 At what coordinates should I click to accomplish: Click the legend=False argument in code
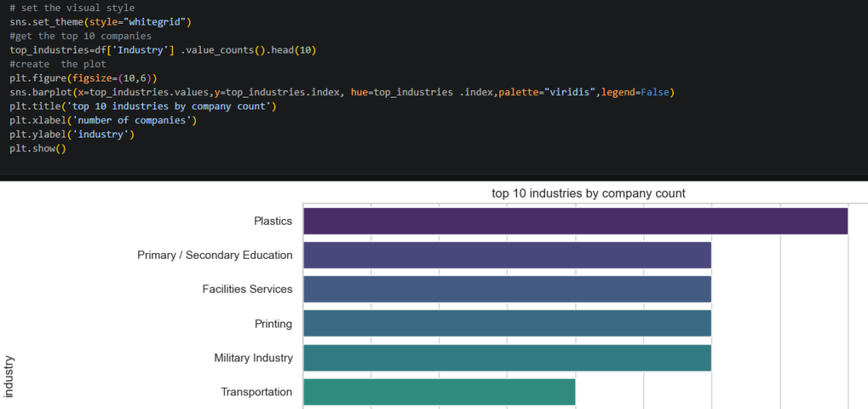pos(636,92)
